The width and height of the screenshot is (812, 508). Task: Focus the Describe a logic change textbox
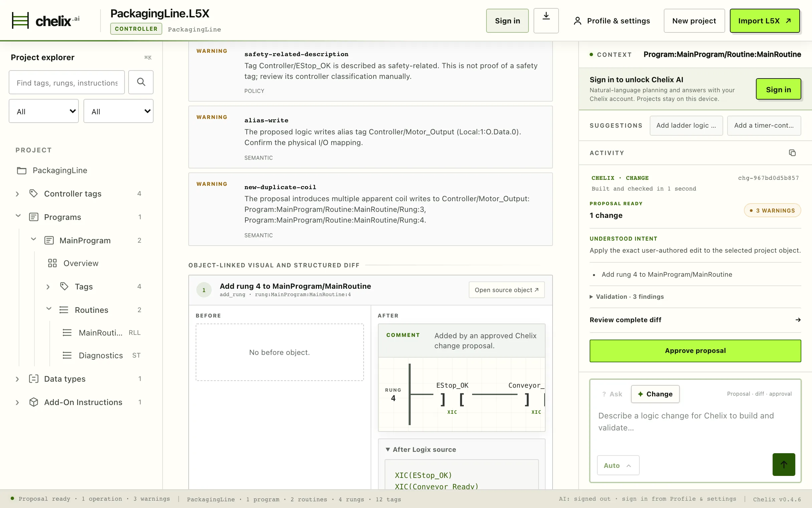point(695,422)
